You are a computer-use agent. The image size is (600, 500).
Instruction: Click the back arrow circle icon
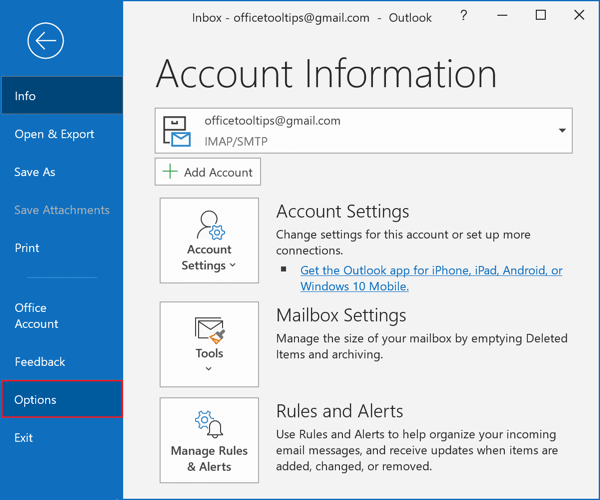click(x=46, y=41)
